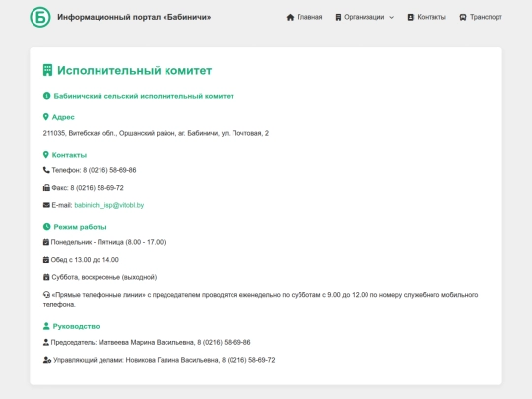Select the address line starting 211035

point(156,133)
